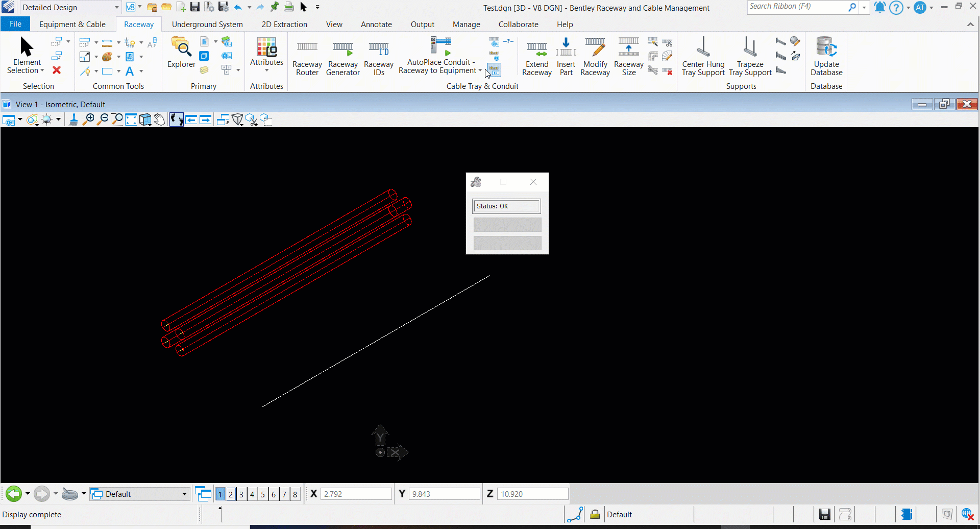Close the Status OK dialog

tap(533, 182)
